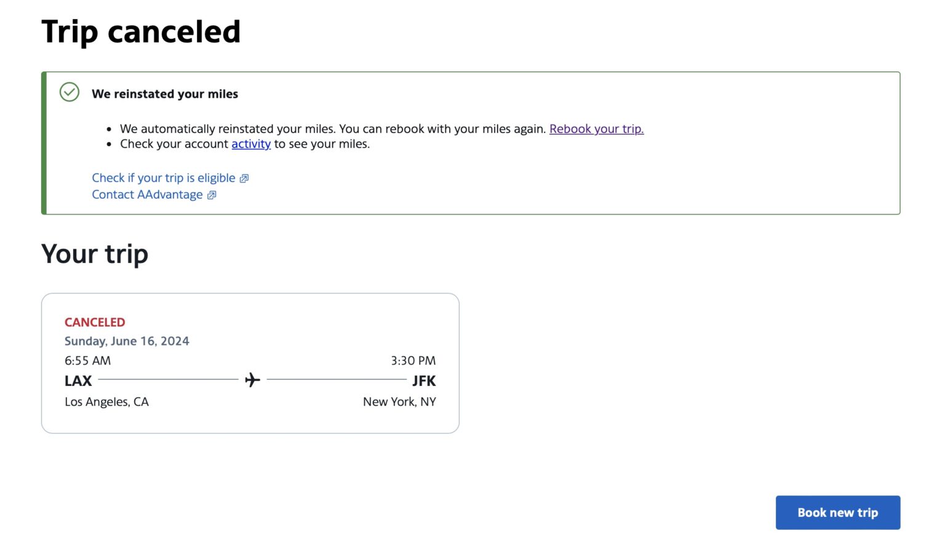This screenshot has height=560, width=945.
Task: Click the 'Your trip' section heading
Action: click(x=94, y=253)
